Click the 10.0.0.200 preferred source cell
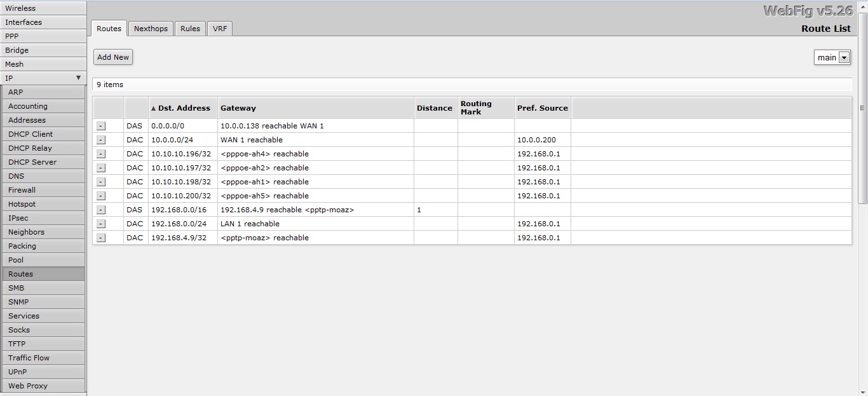This screenshot has height=396, width=868. [x=543, y=140]
